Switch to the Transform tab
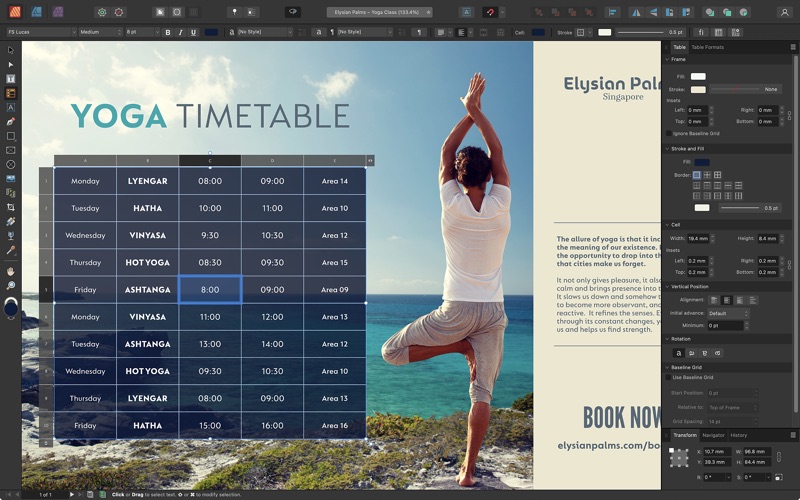800x500 pixels. [x=685, y=435]
